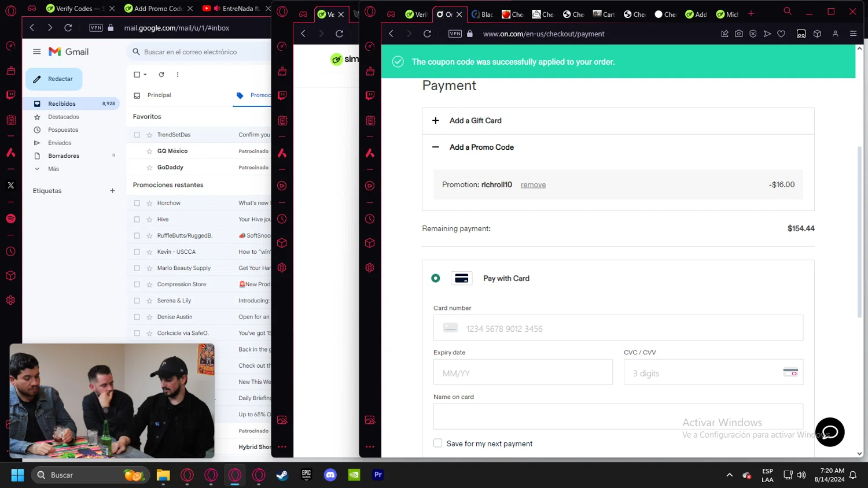Open a new tab in checkout window

(751, 14)
